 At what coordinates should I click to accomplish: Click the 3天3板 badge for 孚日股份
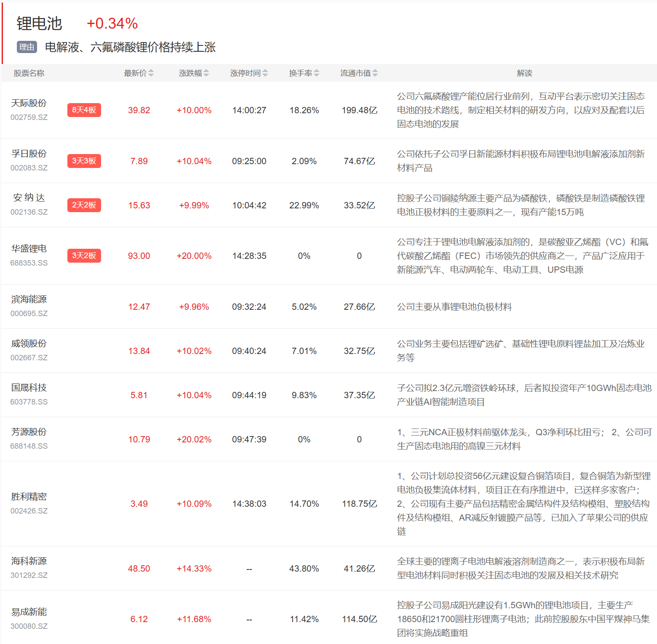[84, 161]
